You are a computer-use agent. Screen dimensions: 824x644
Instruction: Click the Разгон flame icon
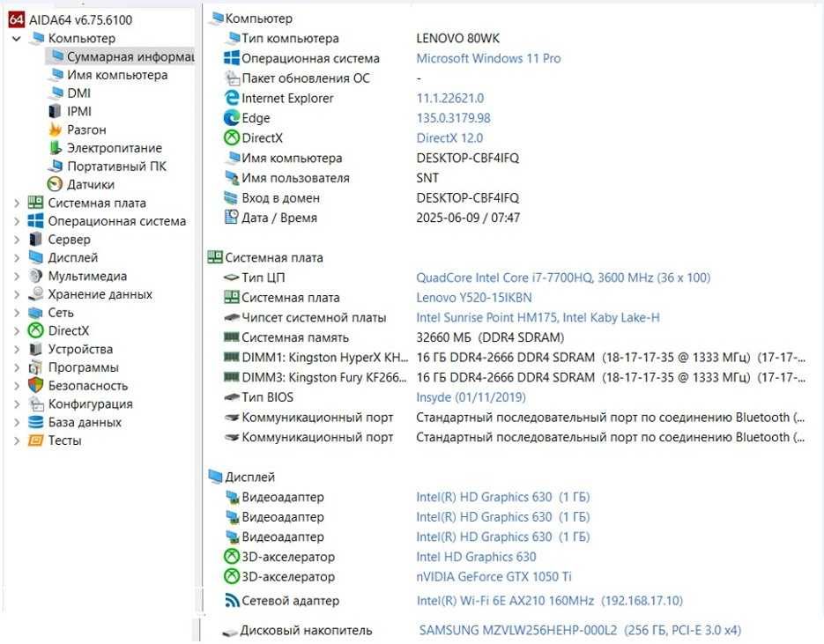click(x=55, y=130)
